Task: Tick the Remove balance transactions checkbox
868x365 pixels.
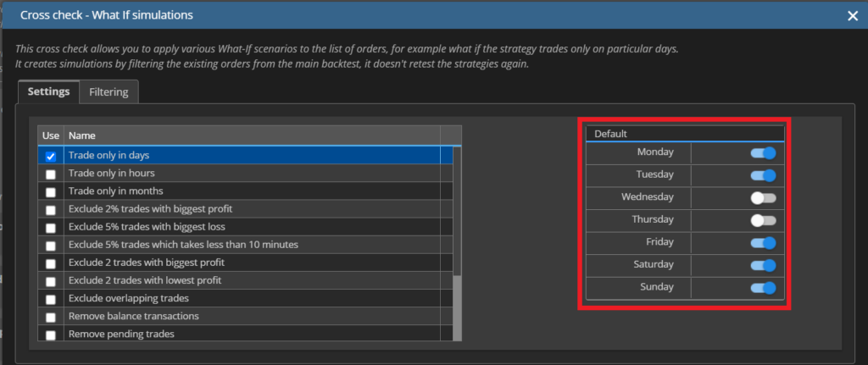Action: (x=51, y=318)
